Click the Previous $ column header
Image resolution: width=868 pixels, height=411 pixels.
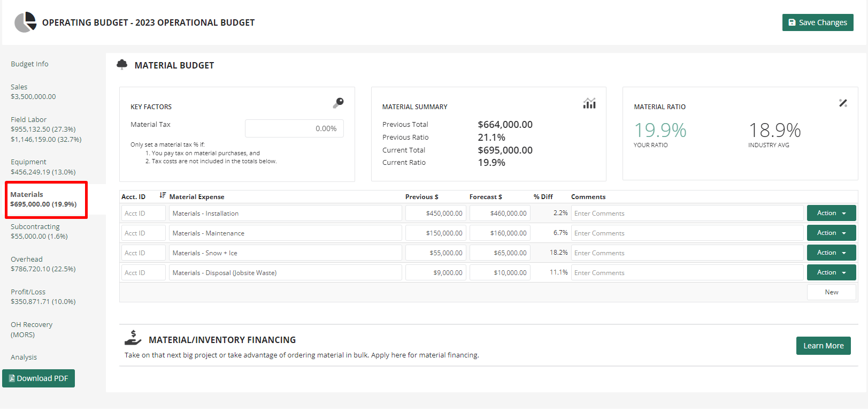[421, 197]
